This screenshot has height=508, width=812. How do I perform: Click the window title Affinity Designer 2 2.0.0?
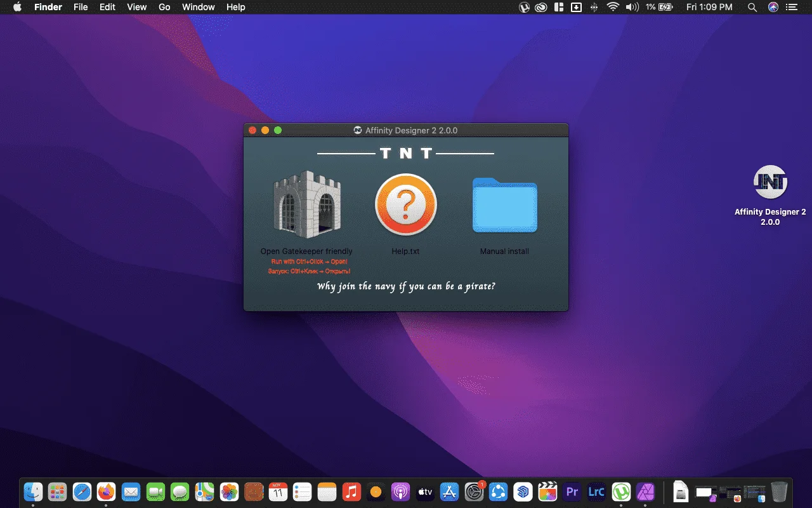coord(411,130)
